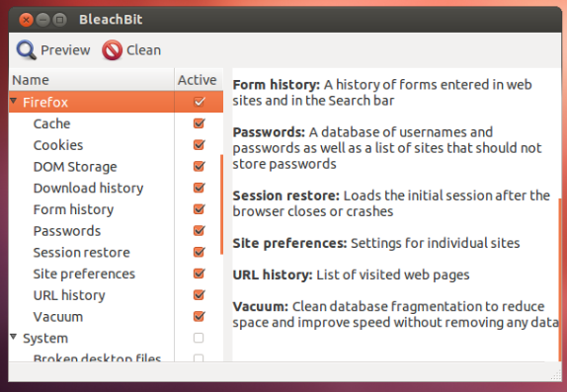Select the Cache item in the list
The width and height of the screenshot is (567, 392).
[x=51, y=123]
